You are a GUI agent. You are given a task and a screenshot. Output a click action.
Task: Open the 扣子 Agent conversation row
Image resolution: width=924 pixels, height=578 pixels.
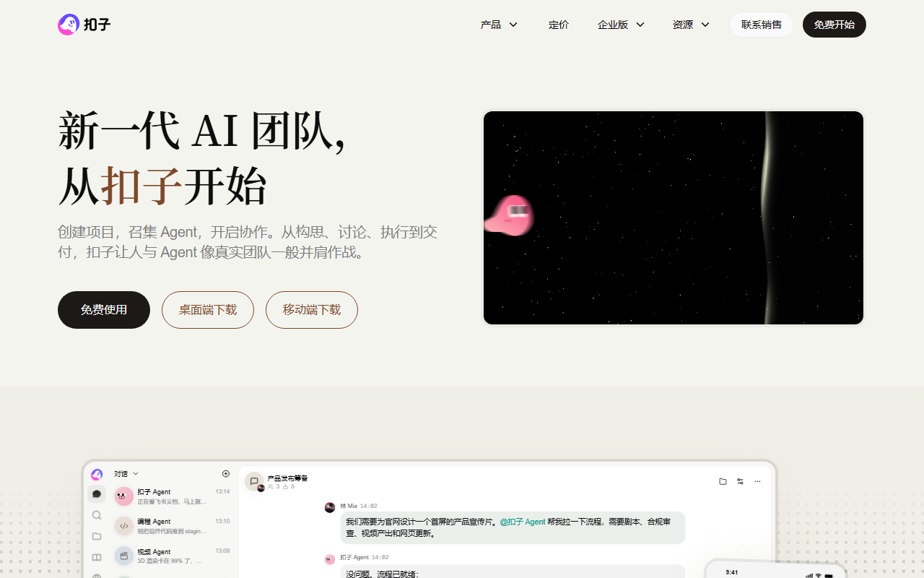[x=172, y=496]
